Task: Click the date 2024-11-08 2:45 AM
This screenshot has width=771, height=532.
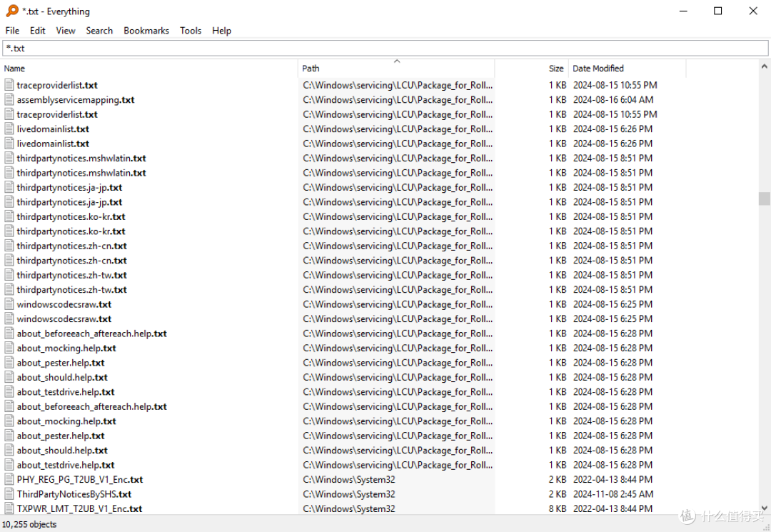Action: pyautogui.click(x=613, y=494)
